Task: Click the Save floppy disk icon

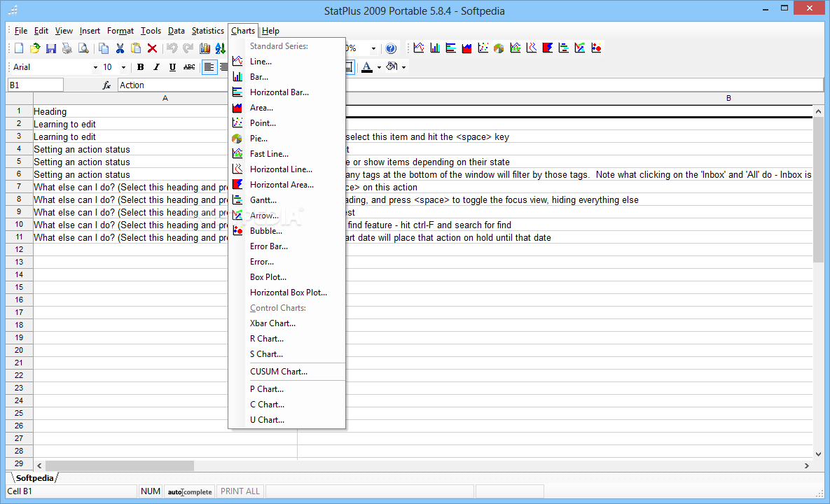Action: click(x=51, y=48)
